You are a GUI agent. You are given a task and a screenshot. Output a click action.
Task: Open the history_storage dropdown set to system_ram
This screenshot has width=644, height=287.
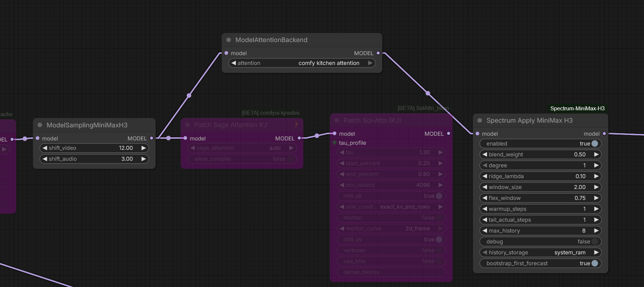tap(540, 253)
